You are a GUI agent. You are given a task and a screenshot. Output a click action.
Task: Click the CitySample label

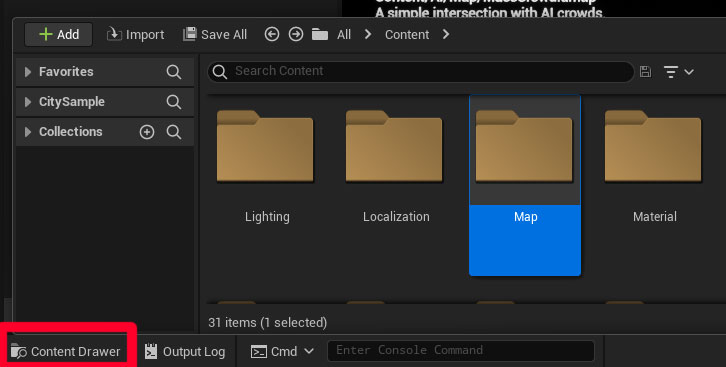point(72,102)
